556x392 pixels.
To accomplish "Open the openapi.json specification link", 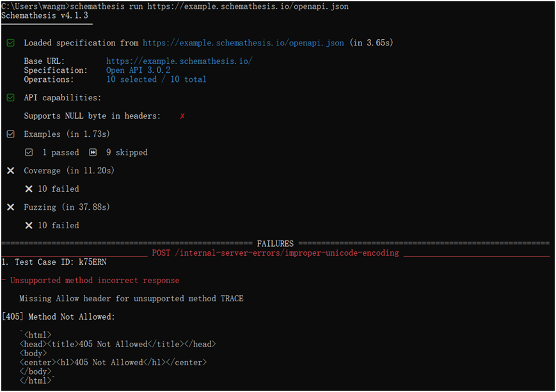I will 243,43.
